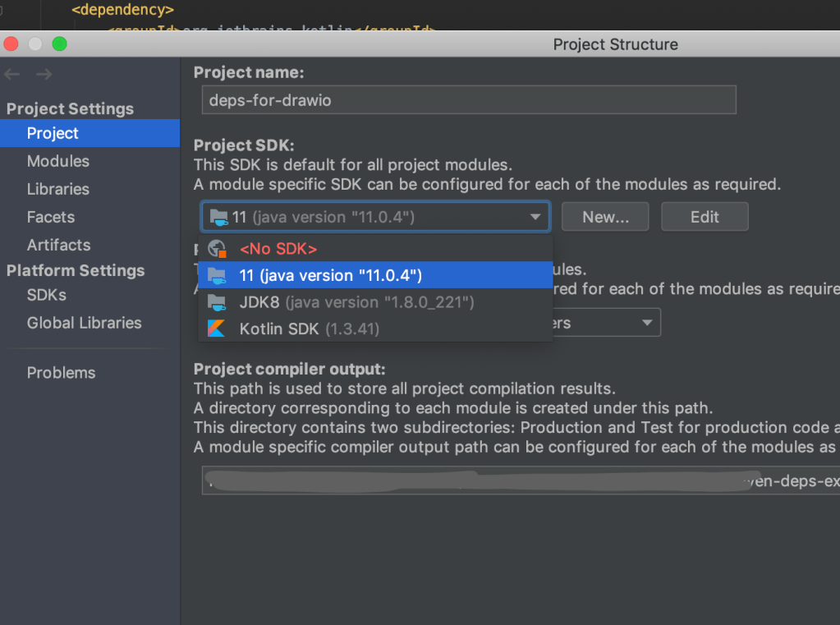Expand the Project SDK dropdown arrow
840x625 pixels.
pyautogui.click(x=535, y=218)
